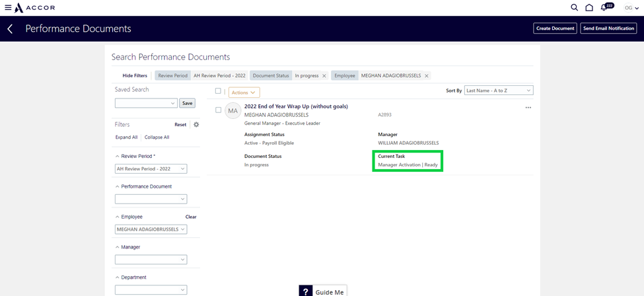This screenshot has height=296, width=644.
Task: Open the Guide Me help widget
Action: 323,291
